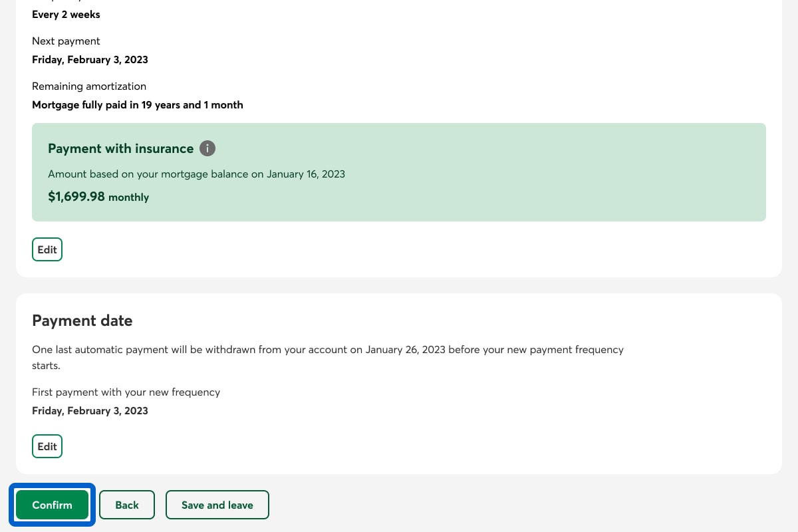Choose Save and leave
The image size is (798, 532).
(x=217, y=505)
